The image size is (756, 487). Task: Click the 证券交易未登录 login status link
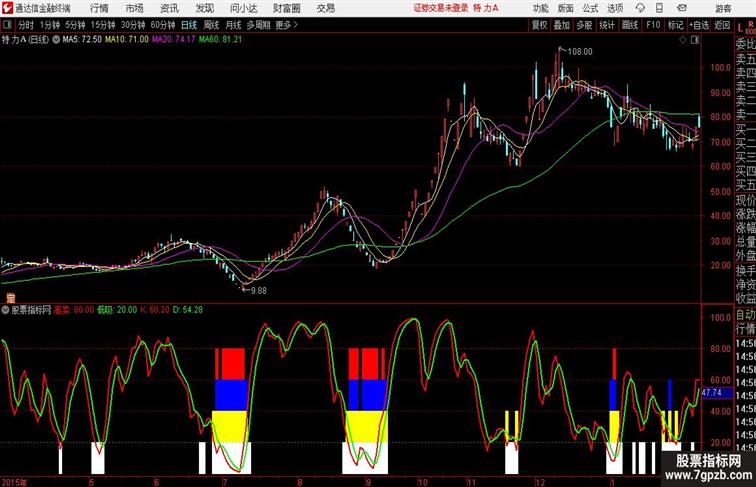[x=441, y=8]
